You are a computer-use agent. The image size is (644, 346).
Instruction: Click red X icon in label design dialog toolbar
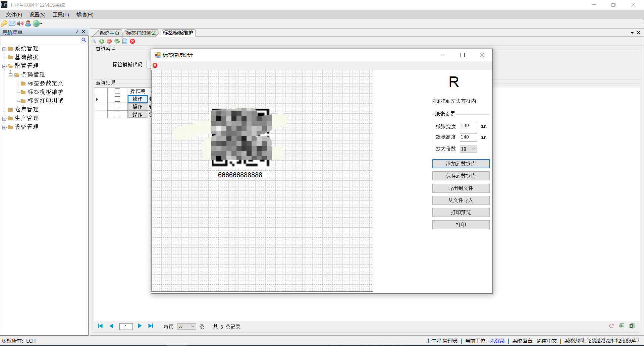pos(155,65)
